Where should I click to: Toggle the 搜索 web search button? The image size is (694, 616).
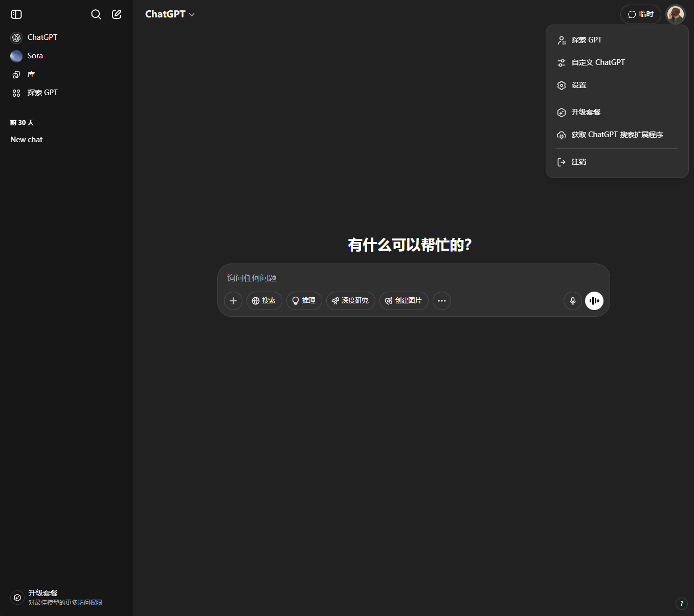point(264,301)
